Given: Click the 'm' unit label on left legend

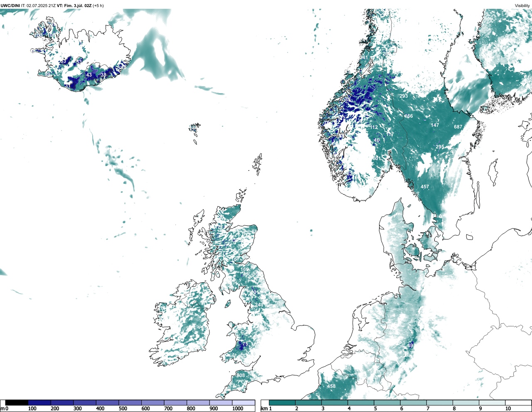Looking at the screenshot, I should click(2, 409).
